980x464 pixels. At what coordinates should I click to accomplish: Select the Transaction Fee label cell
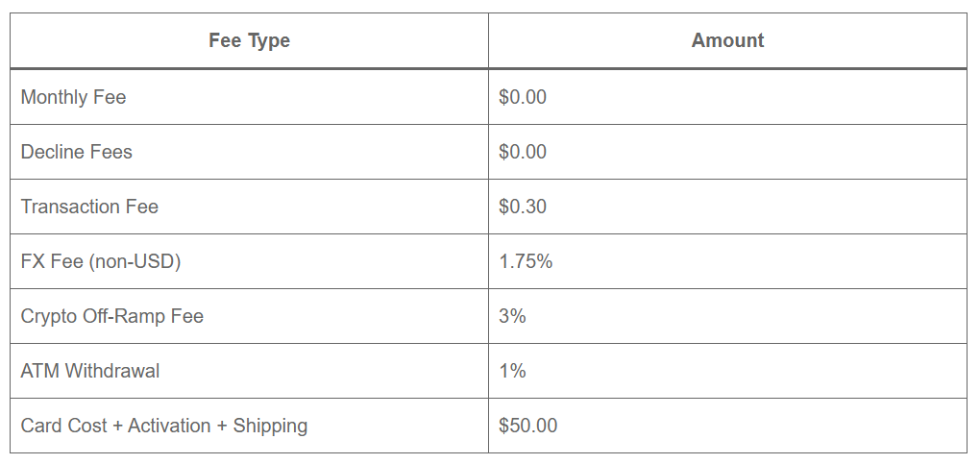click(89, 207)
